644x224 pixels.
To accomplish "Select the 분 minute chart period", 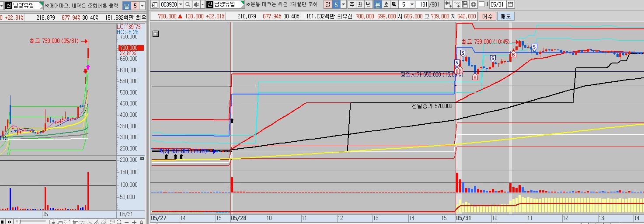I will tap(377, 4).
